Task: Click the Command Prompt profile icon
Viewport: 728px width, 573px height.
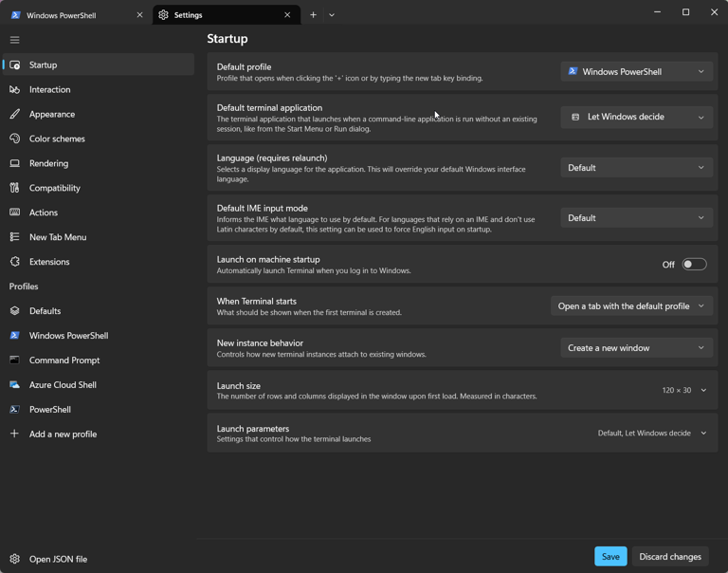Action: pyautogui.click(x=15, y=360)
